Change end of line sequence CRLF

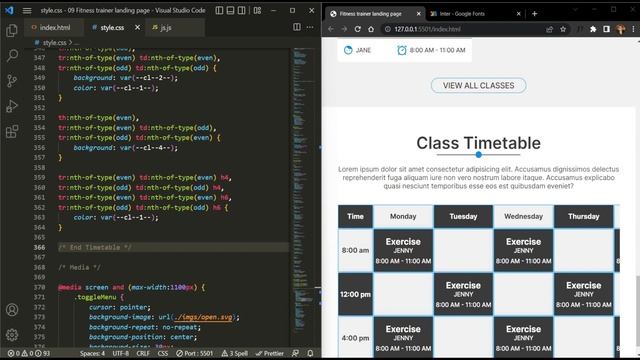tap(143, 353)
